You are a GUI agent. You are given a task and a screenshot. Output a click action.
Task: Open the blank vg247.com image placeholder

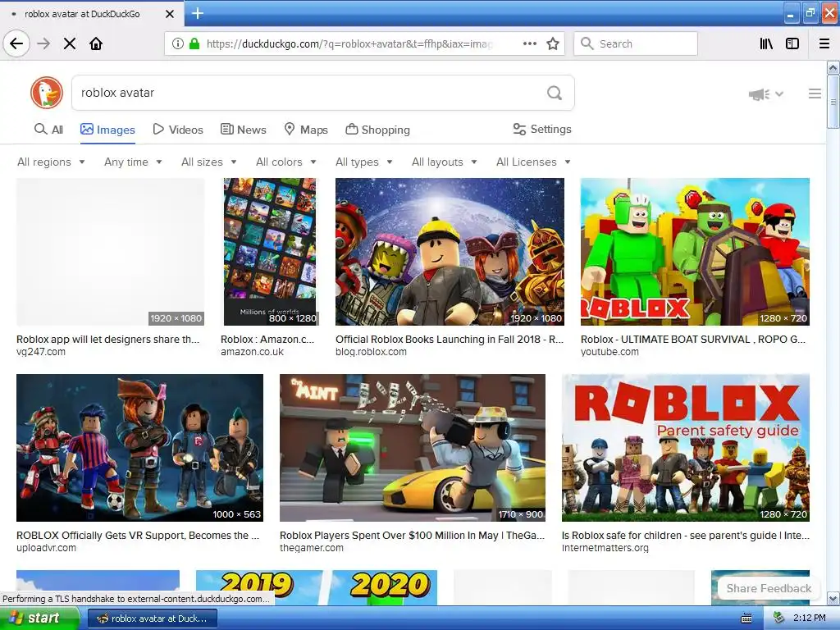pos(111,252)
